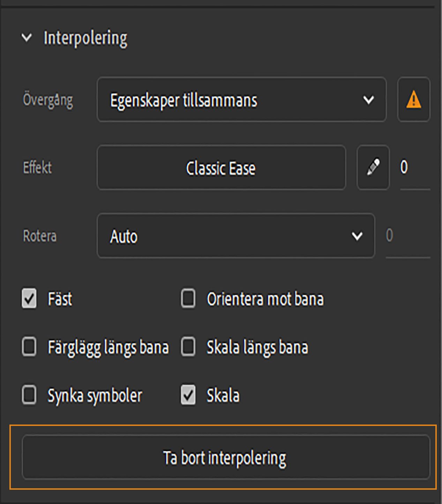Click the Effekt label
The width and height of the screenshot is (442, 504).
[x=37, y=168]
